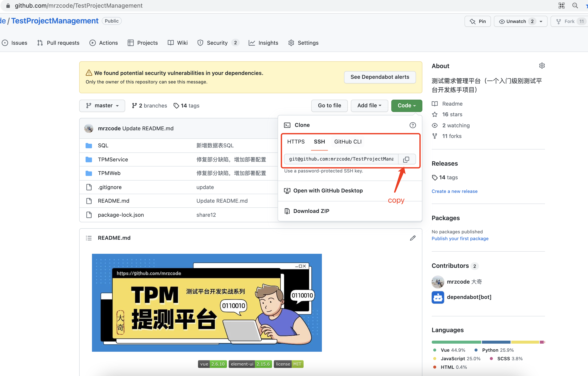Click Download ZIP
The width and height of the screenshot is (588, 376).
pos(350,211)
